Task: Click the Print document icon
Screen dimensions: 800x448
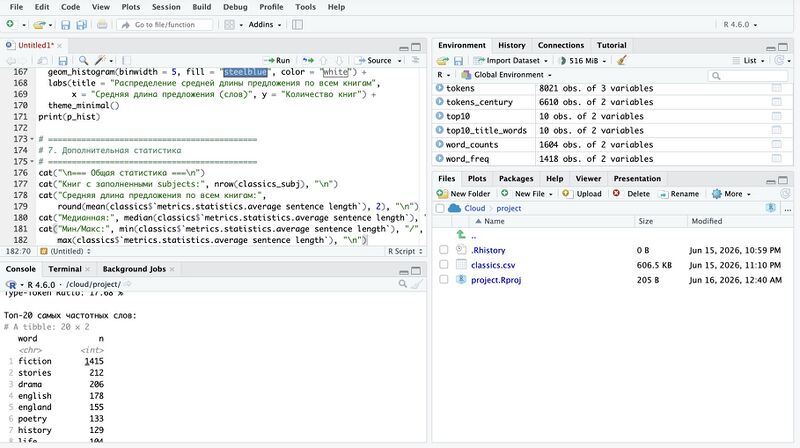Action: pyautogui.click(x=102, y=24)
